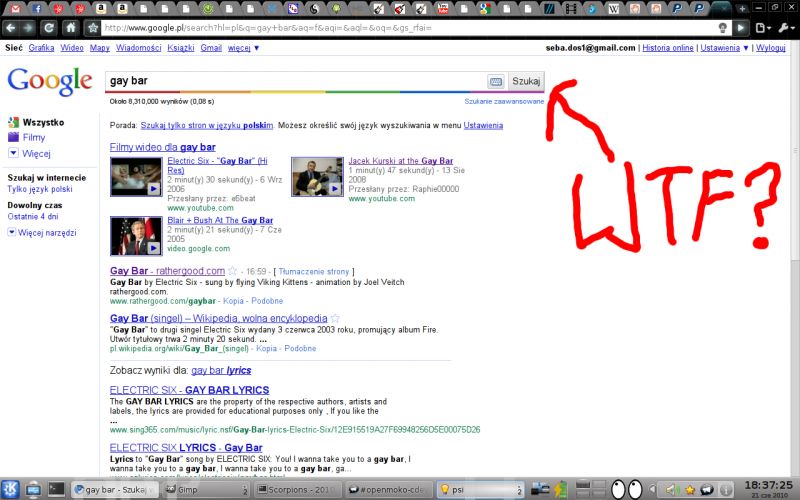Open ELECTRIC SIX - GAY BAR LYRICS result
Screen dimensions: 800x500
(189, 390)
